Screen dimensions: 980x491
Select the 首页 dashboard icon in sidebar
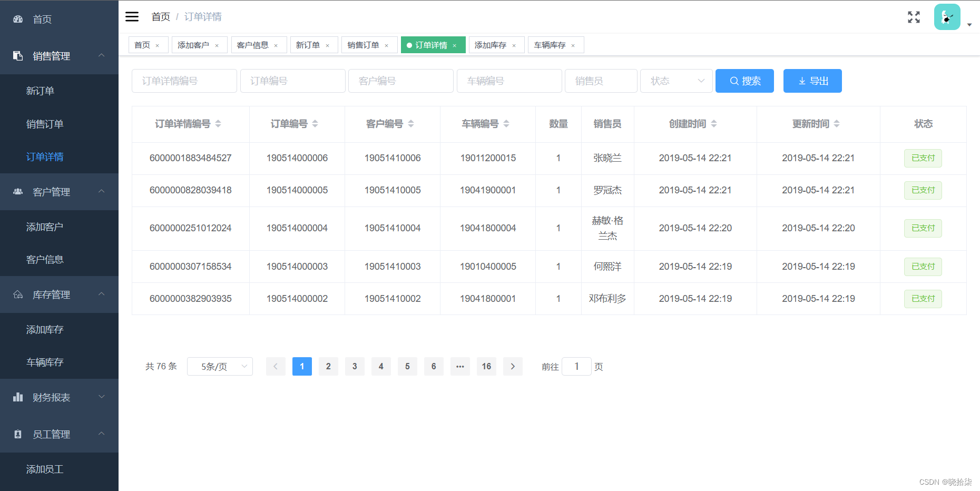pyautogui.click(x=17, y=19)
